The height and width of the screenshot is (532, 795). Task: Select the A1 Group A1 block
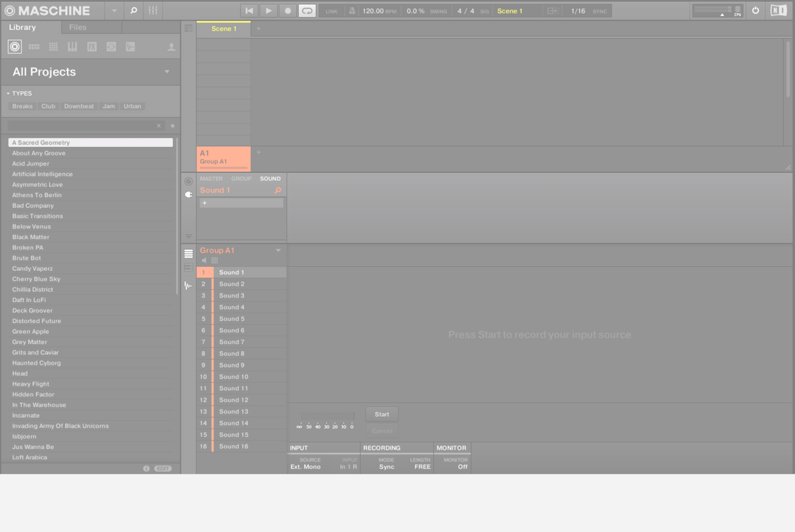pos(223,159)
